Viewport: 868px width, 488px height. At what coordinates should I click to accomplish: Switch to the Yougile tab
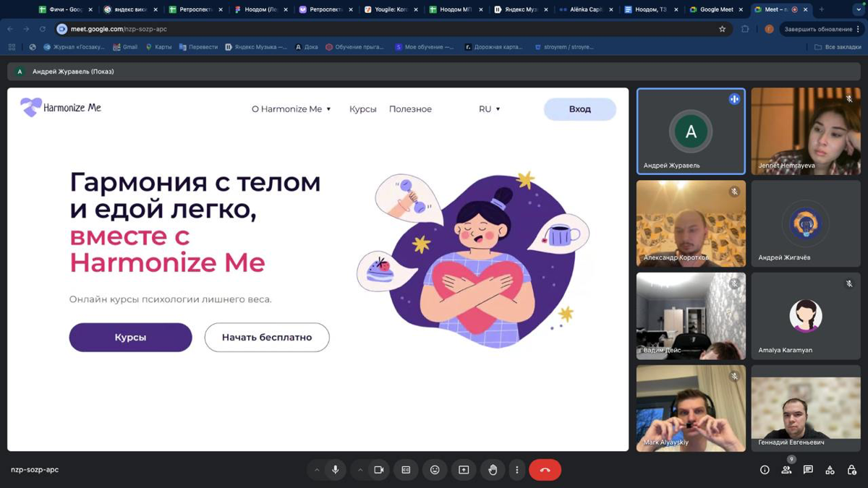[x=391, y=9]
